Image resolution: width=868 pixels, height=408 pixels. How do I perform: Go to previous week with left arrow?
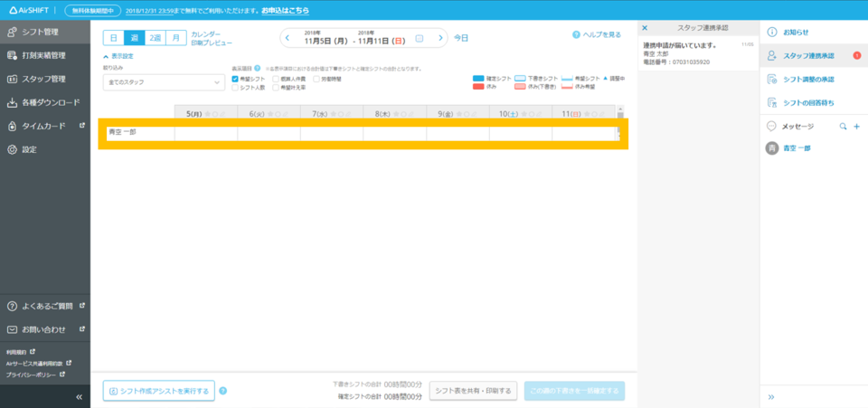(x=288, y=38)
